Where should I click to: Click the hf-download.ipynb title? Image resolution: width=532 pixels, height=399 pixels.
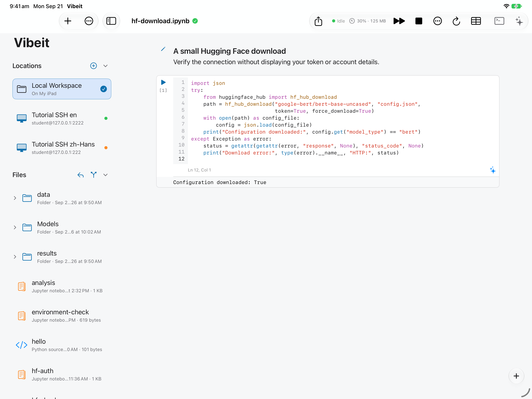point(160,21)
